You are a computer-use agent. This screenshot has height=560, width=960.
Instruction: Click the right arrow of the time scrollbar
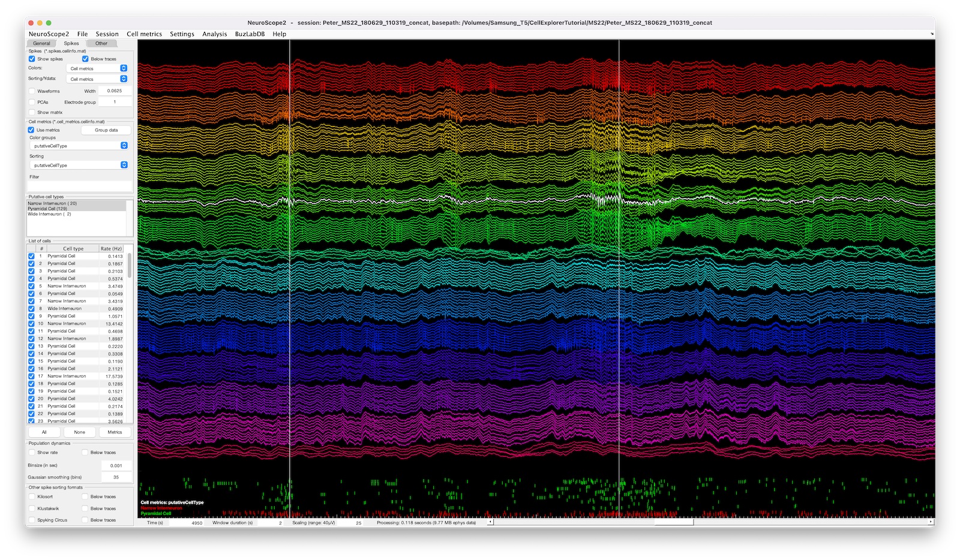tap(931, 522)
